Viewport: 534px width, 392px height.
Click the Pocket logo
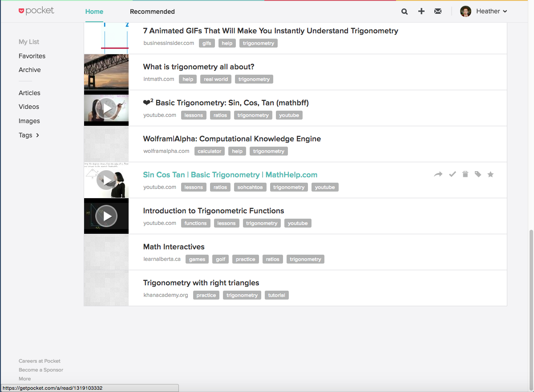click(x=36, y=11)
